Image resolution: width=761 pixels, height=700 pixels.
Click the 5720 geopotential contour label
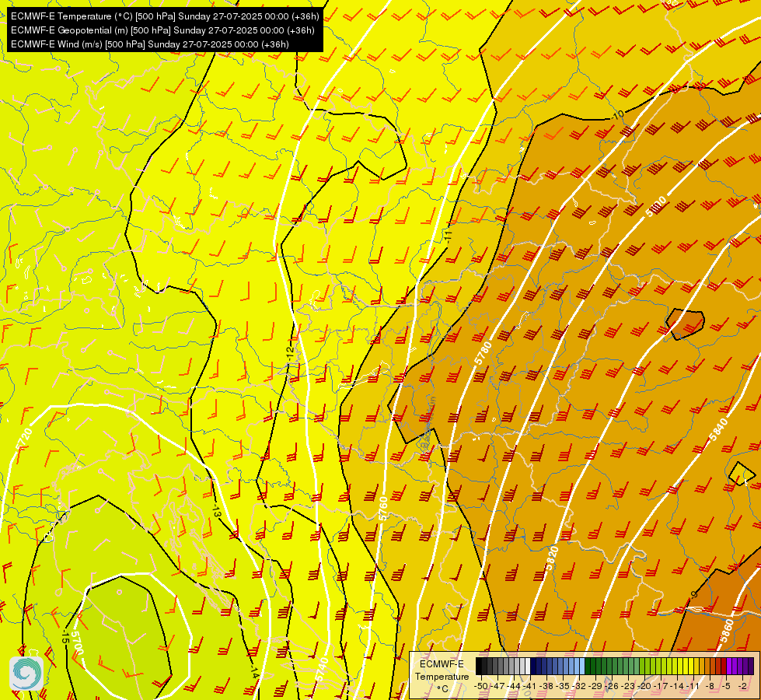tap(24, 439)
